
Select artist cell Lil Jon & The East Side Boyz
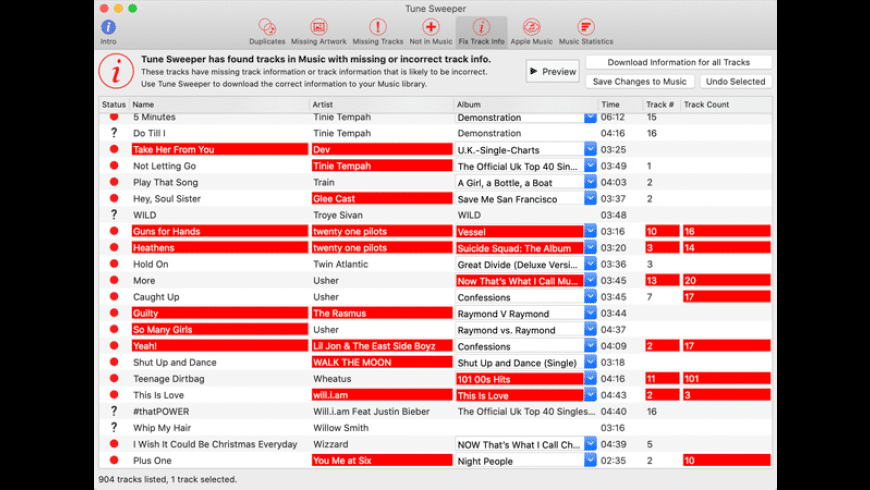pyautogui.click(x=382, y=346)
